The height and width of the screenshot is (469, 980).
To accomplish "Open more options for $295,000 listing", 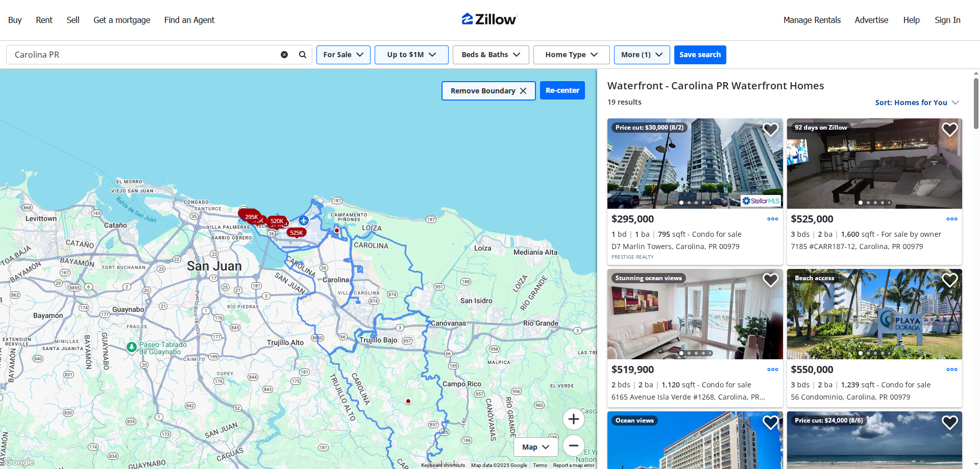I will (x=773, y=219).
